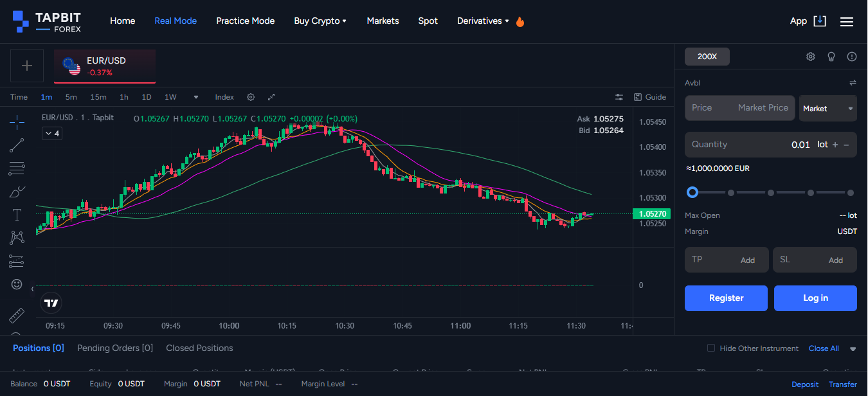The width and height of the screenshot is (868, 396).
Task: Click the Log in button
Action: (815, 298)
